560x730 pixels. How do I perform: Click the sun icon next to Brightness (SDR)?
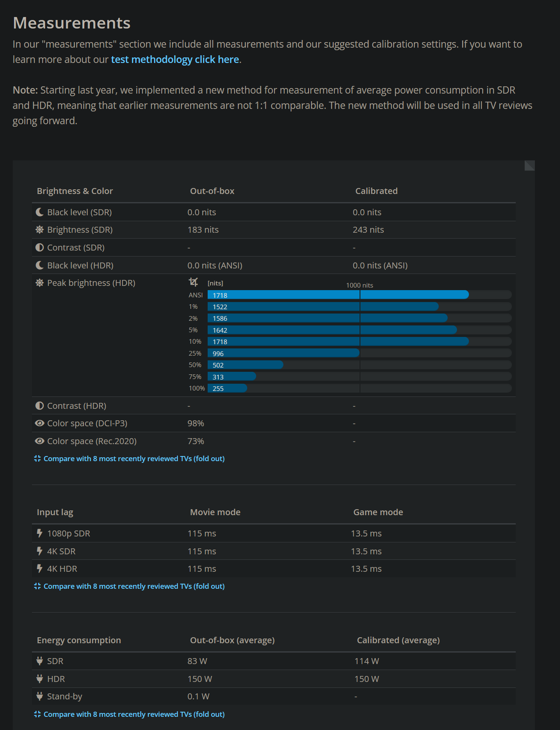[x=40, y=230]
